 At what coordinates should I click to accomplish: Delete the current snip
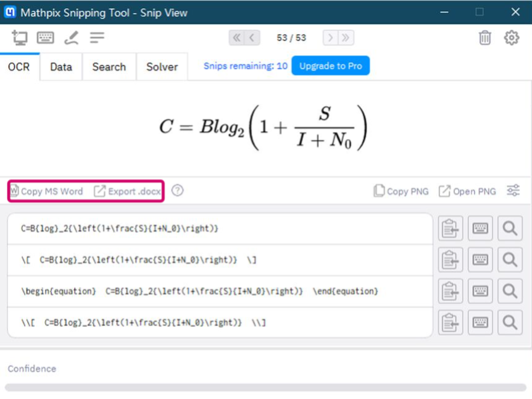484,38
